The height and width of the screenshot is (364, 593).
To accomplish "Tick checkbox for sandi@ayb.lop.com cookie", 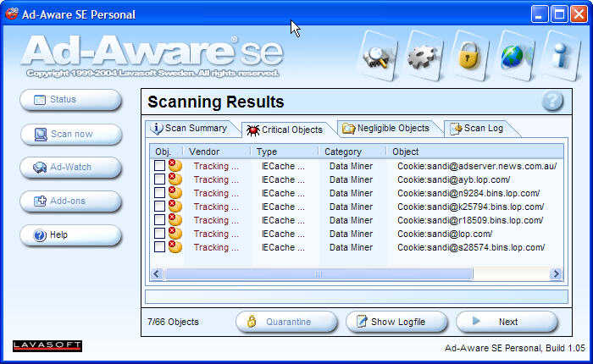I will (159, 179).
